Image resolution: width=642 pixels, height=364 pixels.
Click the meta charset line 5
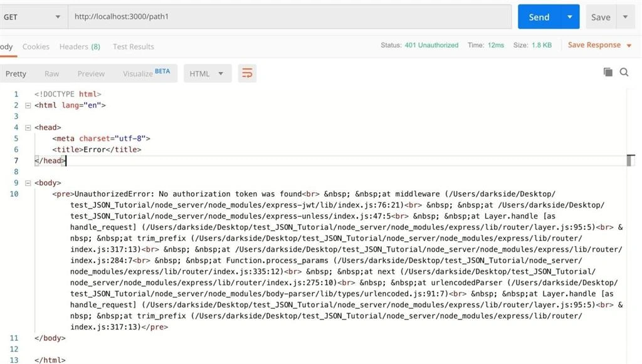click(x=101, y=138)
